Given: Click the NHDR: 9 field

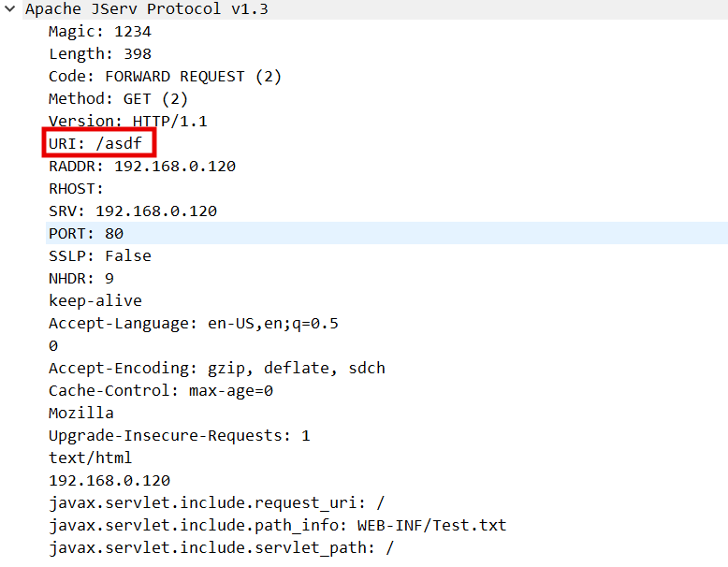Looking at the screenshot, I should (80, 278).
